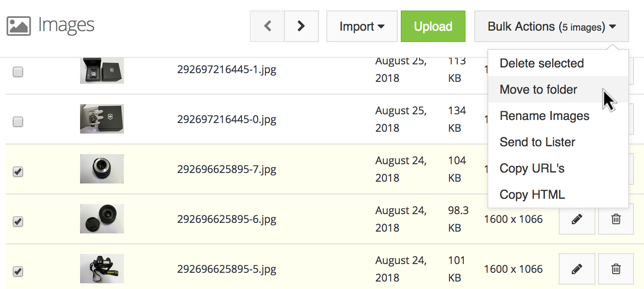Collapse the Bulk Actions dropdown

pos(551,26)
